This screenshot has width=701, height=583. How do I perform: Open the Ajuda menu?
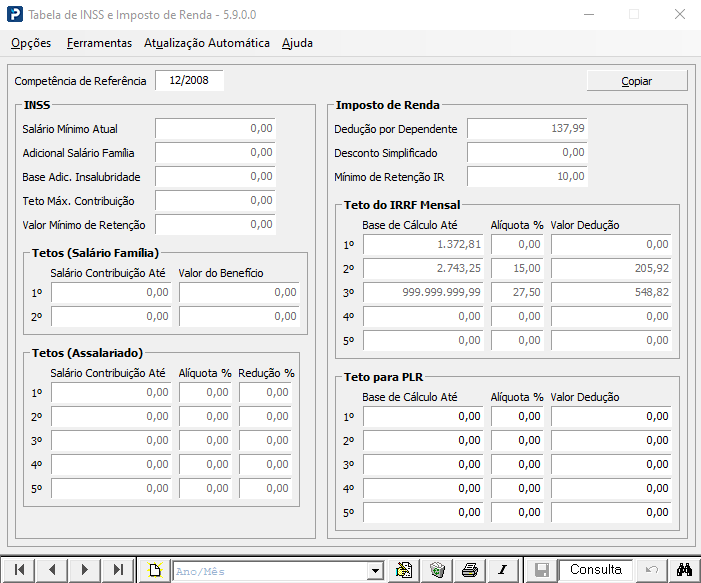pyautogui.click(x=297, y=43)
